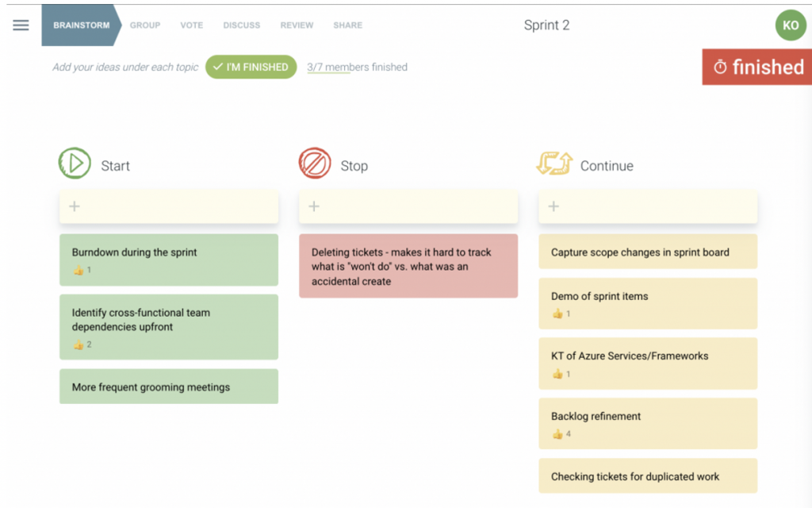Go to the Vote stage tab
Image resolution: width=812 pixels, height=508 pixels.
coord(191,25)
